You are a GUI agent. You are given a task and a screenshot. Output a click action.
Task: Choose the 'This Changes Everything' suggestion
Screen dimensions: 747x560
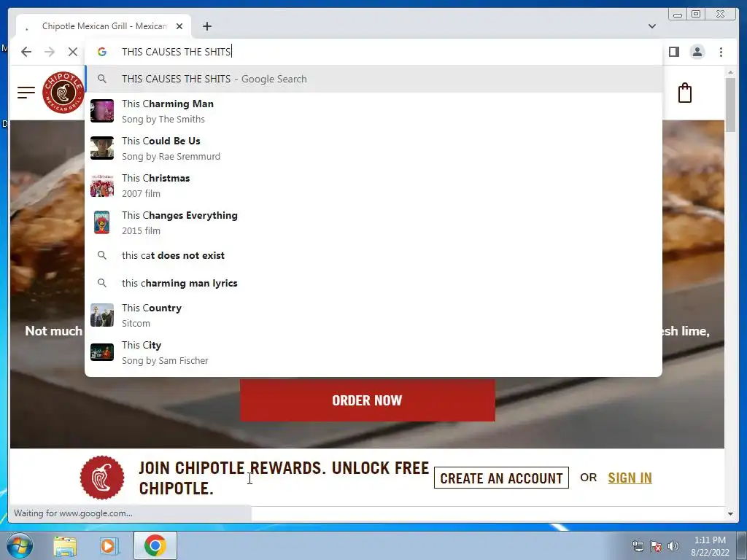373,222
